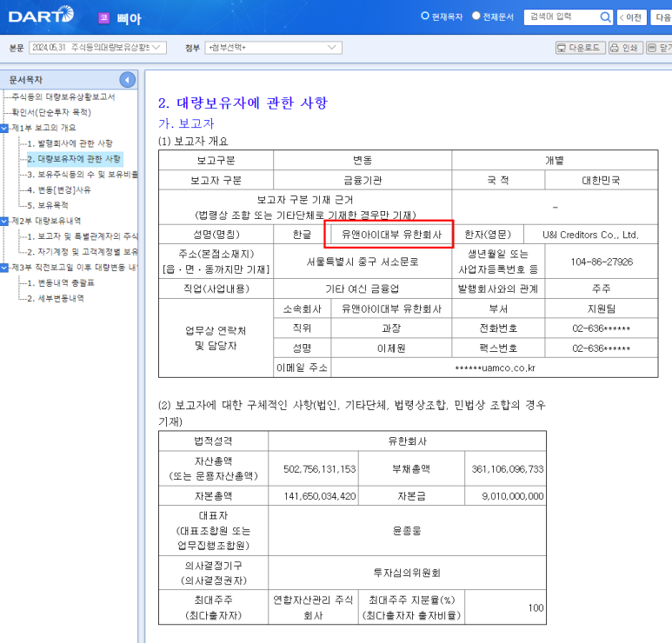Viewport: 672px width, 643px height.
Task: Select the 현재목차 radio button
Action: (x=425, y=16)
